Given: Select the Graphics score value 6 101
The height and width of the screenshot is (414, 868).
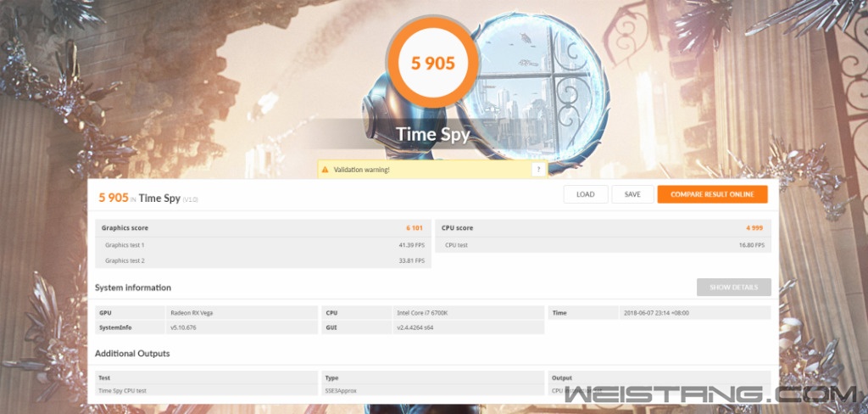Looking at the screenshot, I should point(414,227).
